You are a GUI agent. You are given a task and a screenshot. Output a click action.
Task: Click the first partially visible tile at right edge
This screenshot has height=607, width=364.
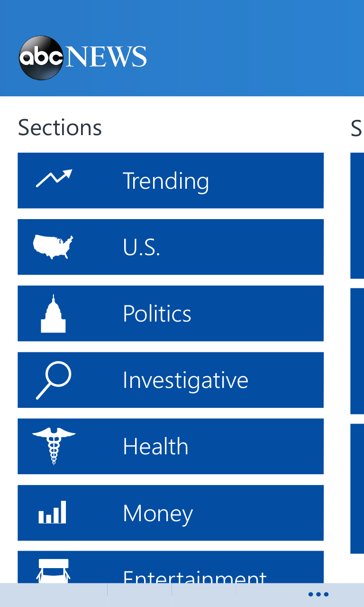357,216
